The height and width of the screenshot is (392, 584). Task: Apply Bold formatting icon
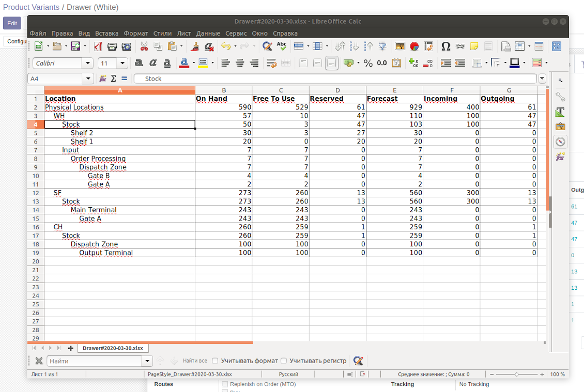[139, 63]
